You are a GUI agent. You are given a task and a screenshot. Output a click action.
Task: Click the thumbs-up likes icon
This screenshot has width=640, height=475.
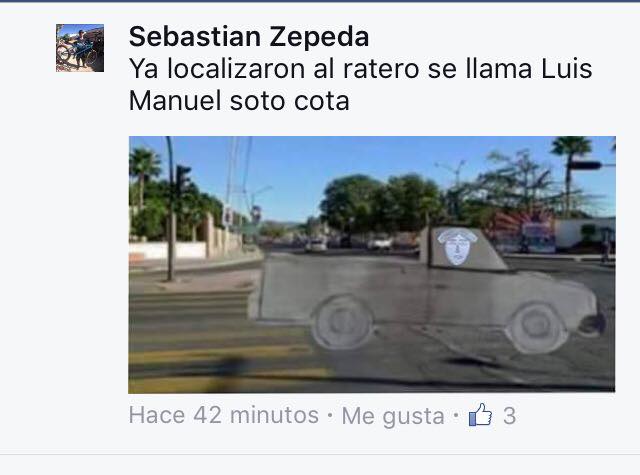coord(480,415)
